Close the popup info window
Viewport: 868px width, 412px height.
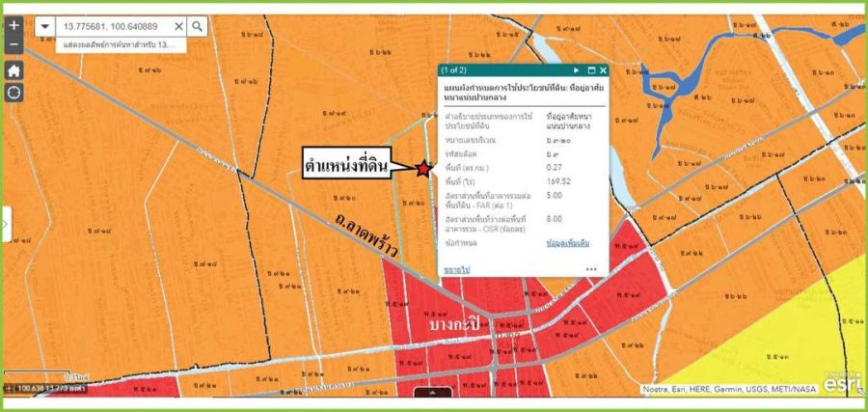coord(603,70)
